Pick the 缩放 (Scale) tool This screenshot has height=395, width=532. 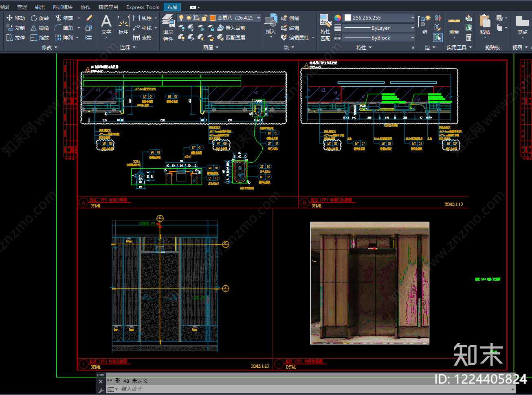pos(40,38)
